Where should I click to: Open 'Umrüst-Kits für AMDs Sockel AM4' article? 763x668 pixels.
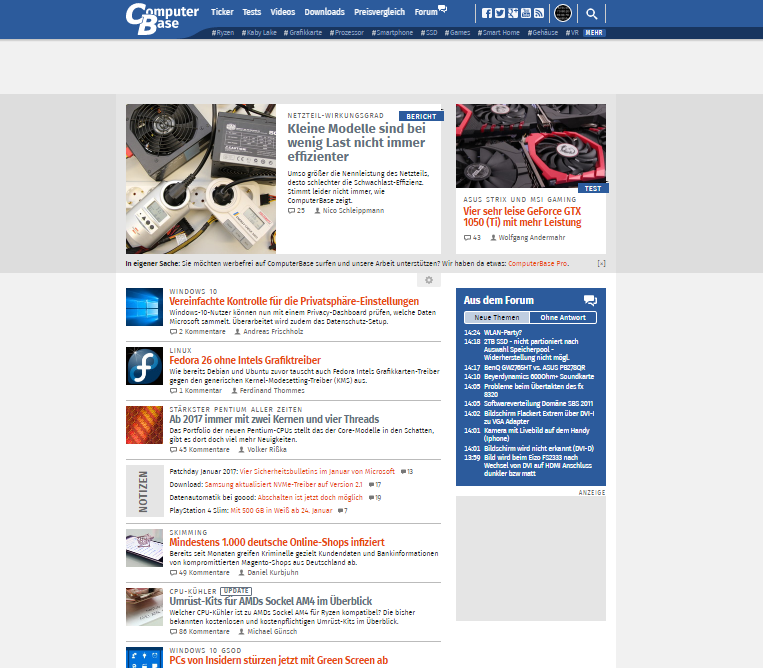[x=271, y=601]
